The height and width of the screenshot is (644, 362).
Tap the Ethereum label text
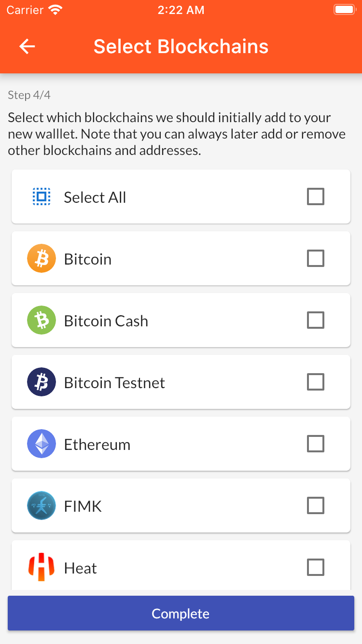click(x=97, y=445)
